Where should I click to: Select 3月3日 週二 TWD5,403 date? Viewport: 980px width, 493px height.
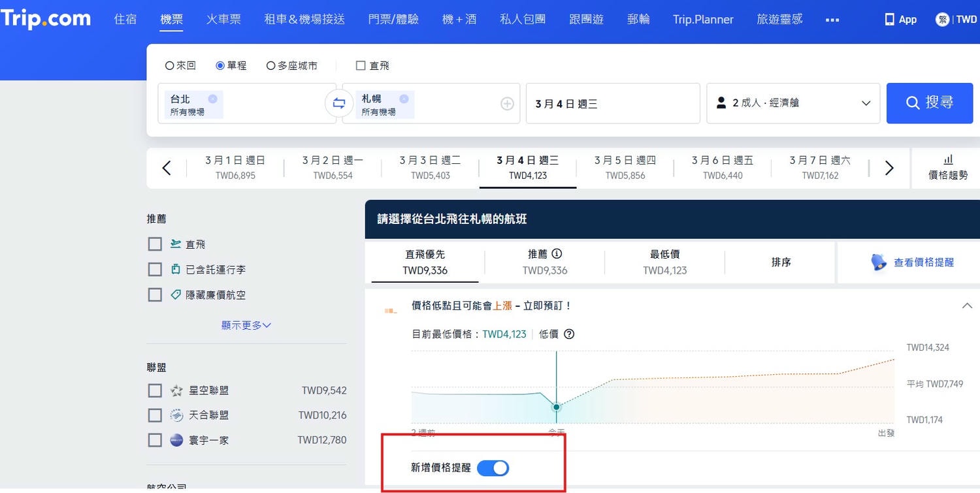click(x=430, y=168)
